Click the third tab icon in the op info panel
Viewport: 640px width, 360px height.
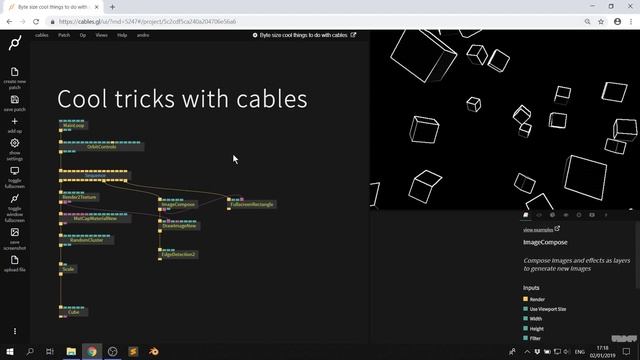[x=552, y=215]
